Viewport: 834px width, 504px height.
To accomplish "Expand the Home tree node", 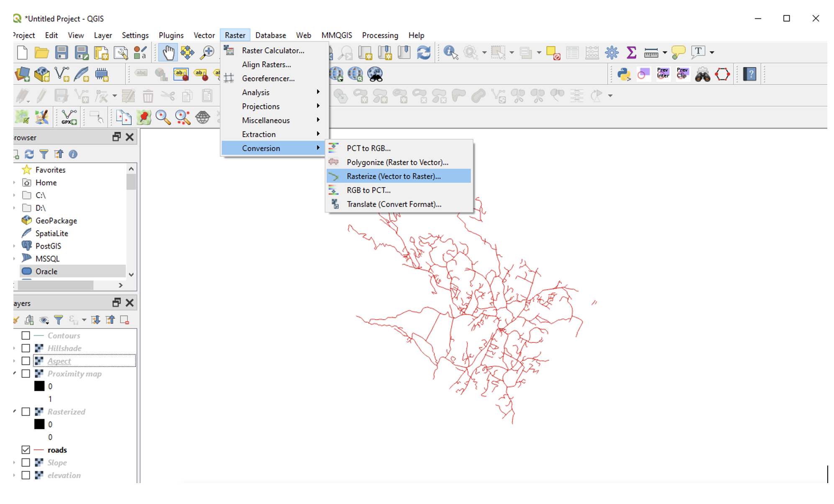I will (x=15, y=183).
